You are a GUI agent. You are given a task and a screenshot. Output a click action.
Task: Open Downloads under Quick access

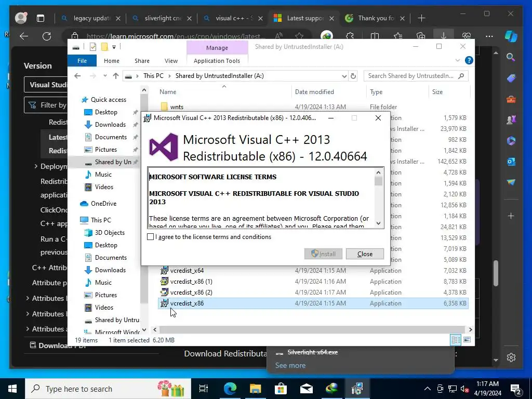click(110, 125)
